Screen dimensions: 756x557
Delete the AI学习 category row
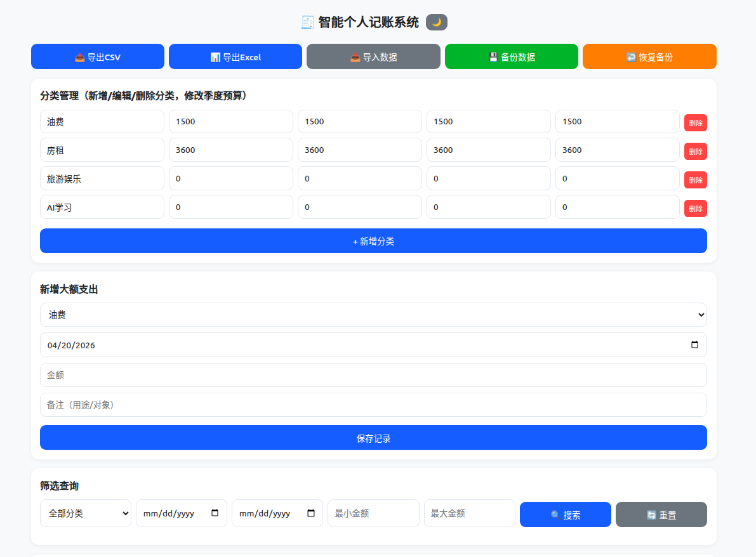click(x=695, y=209)
